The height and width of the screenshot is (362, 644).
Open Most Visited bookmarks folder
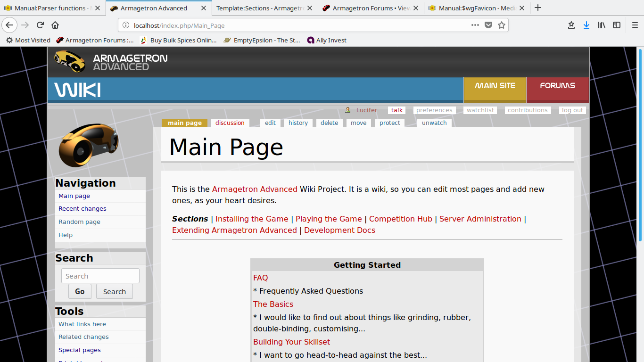point(28,41)
